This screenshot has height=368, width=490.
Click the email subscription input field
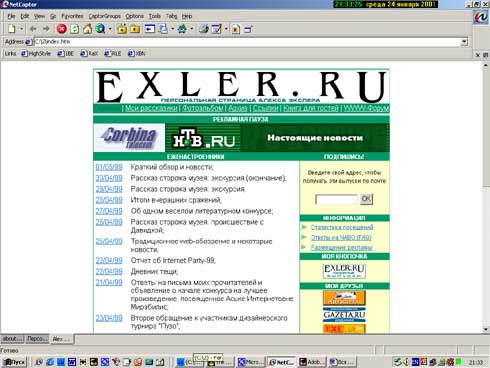336,199
